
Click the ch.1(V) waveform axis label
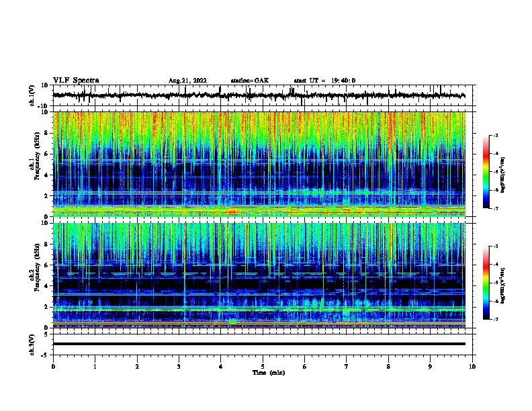pos(32,95)
